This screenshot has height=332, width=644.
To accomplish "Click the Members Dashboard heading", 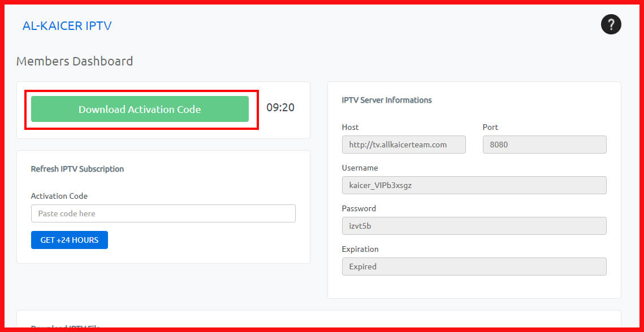I will 75,61.
